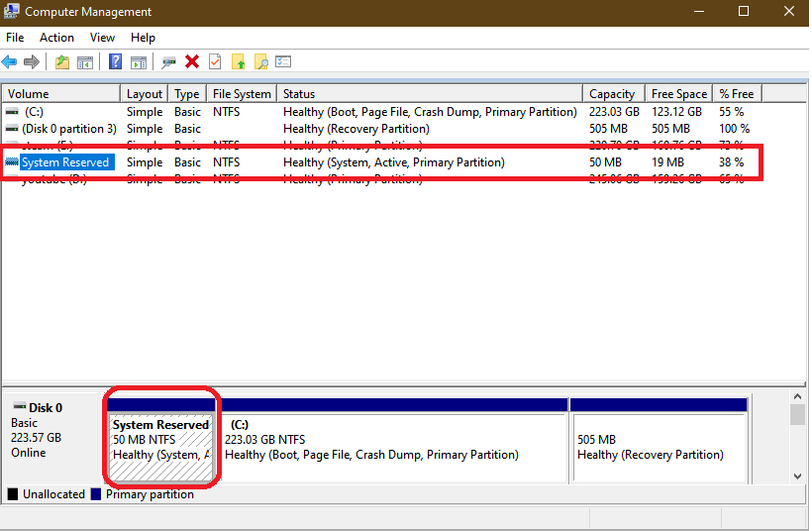
Task: Click the drive icon beside Disk 0 partition 3
Action: click(x=12, y=129)
